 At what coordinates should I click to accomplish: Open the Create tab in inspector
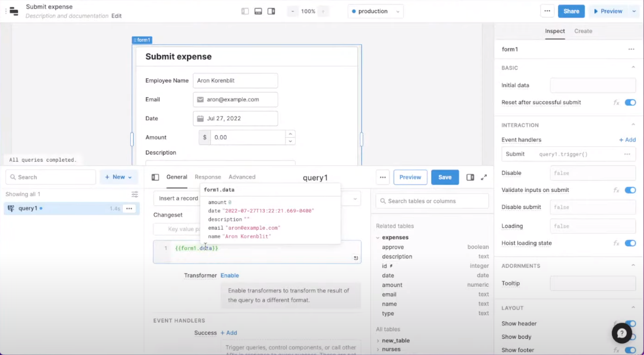click(x=583, y=31)
